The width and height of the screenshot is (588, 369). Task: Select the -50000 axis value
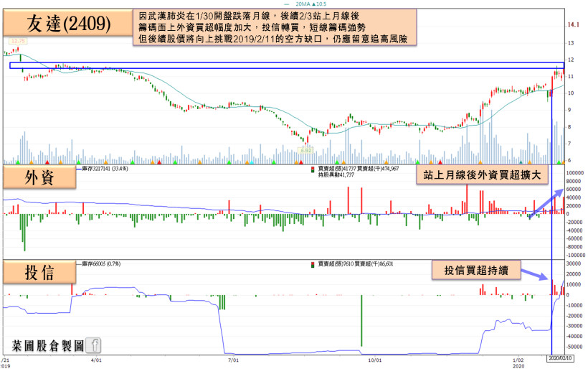574,347
